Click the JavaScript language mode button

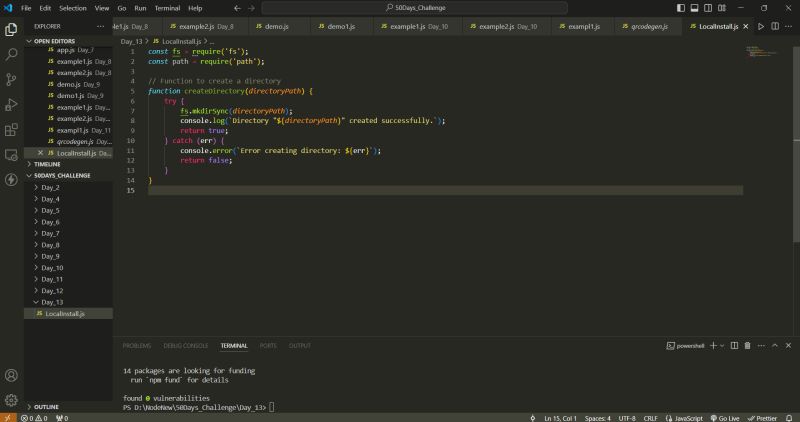pos(688,417)
